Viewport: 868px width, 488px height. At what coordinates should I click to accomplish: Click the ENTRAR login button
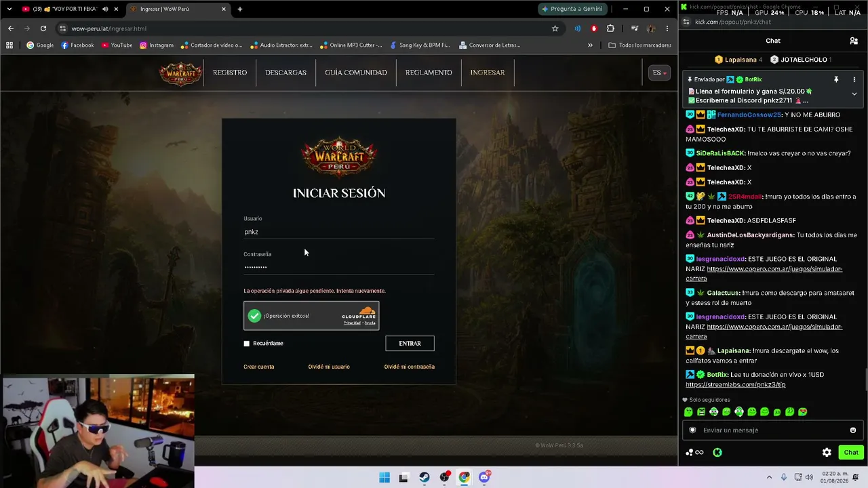[410, 344]
